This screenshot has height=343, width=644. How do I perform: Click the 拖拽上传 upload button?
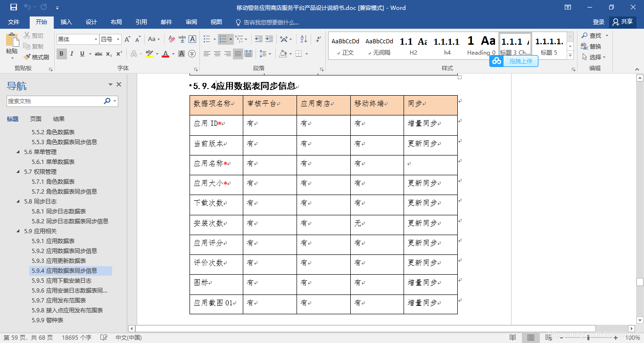click(514, 61)
